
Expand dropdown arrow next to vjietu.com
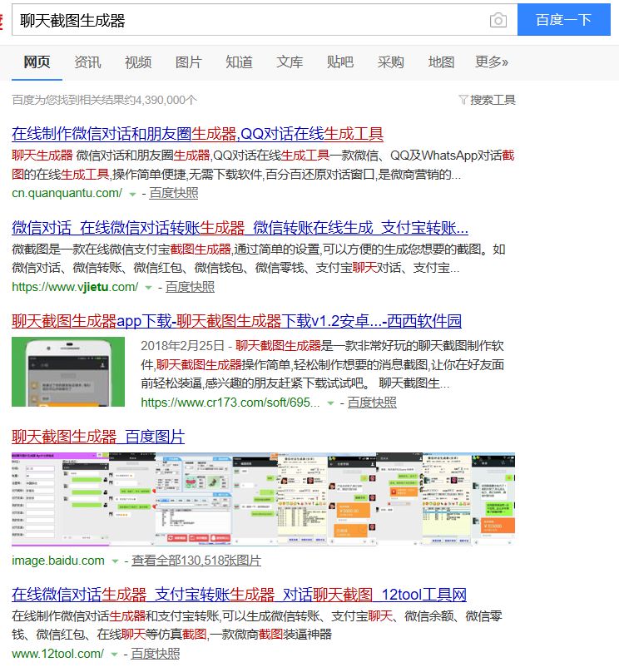click(148, 288)
